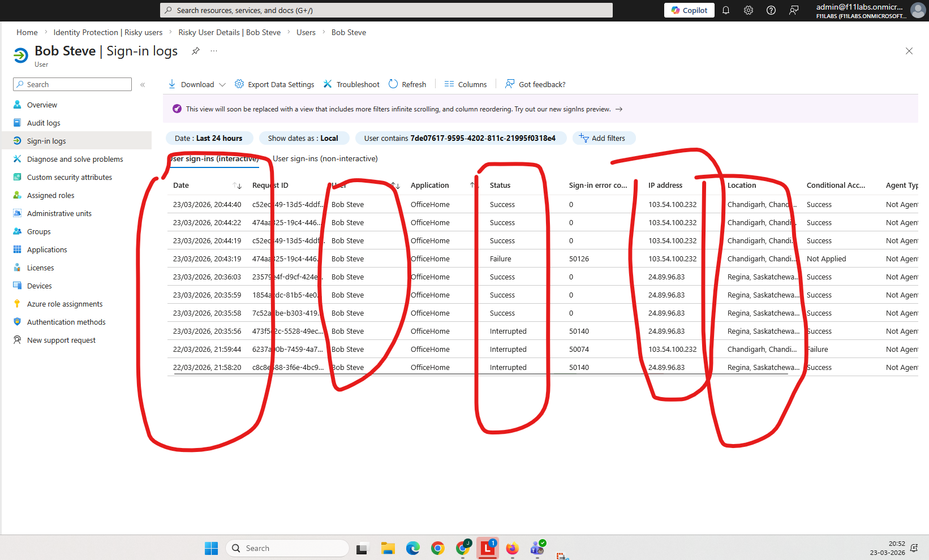Select Authentication methods in sidebar
Viewport: 929px width, 560px height.
point(66,322)
